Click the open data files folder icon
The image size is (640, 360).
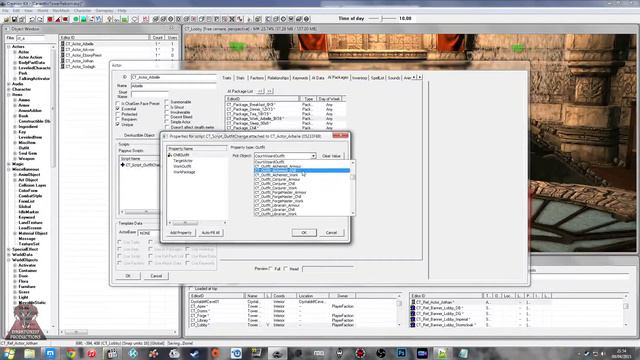7,19
